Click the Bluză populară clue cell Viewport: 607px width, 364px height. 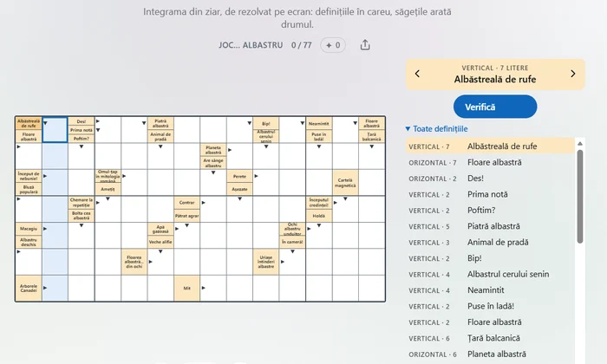[29, 189]
